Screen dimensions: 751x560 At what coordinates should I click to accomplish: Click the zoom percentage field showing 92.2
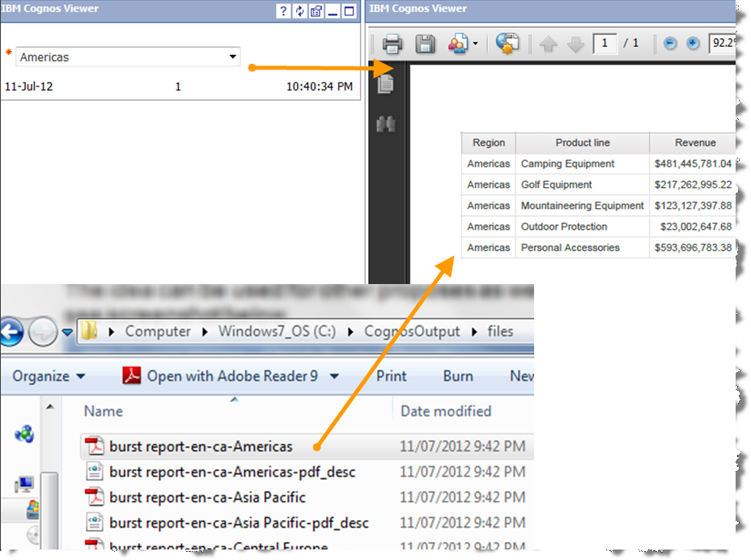pyautogui.click(x=722, y=43)
